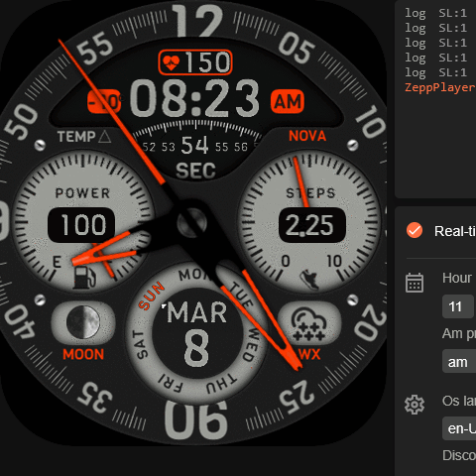476x476 pixels.
Task: Click the MAR 8 date display
Action: click(x=196, y=333)
